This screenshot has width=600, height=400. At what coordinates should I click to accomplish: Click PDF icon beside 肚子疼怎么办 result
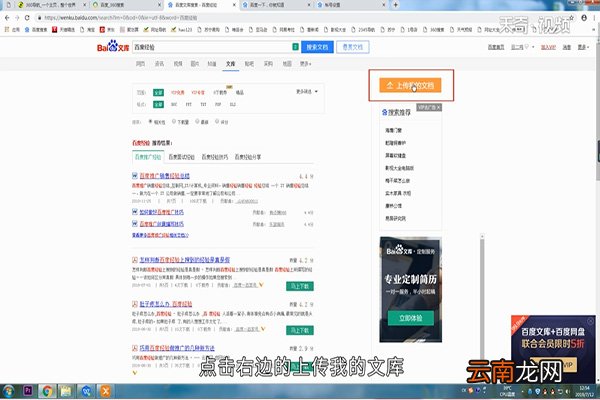[135, 304]
